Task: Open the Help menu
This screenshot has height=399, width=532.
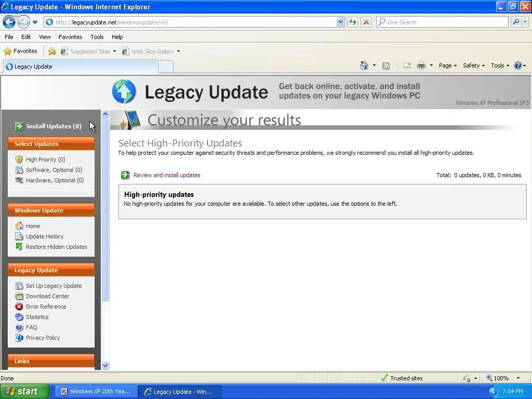Action: [x=117, y=37]
